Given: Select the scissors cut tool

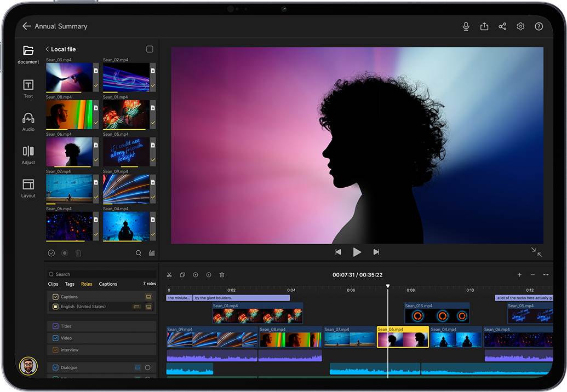Looking at the screenshot, I should click(169, 275).
